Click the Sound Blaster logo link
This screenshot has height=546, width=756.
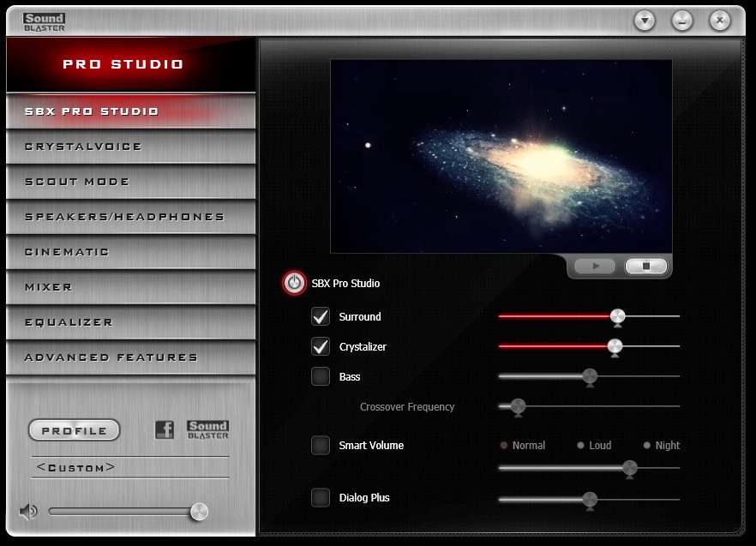click(x=207, y=430)
